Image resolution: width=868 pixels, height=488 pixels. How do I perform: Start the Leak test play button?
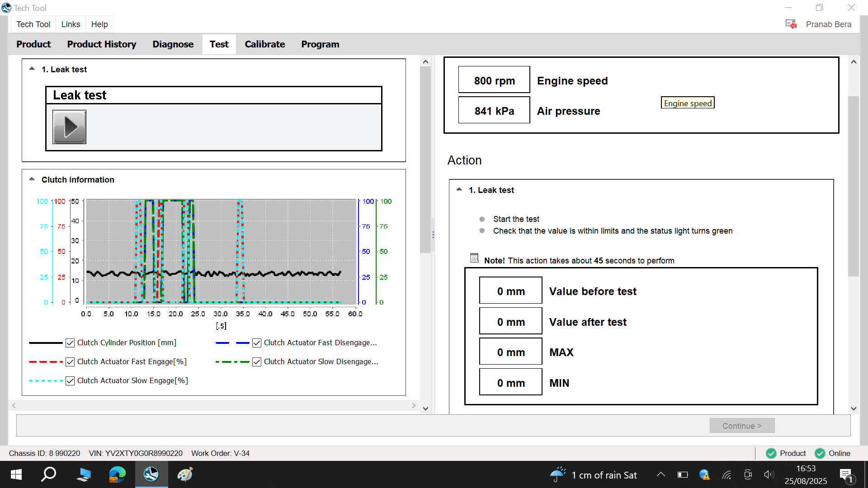69,127
